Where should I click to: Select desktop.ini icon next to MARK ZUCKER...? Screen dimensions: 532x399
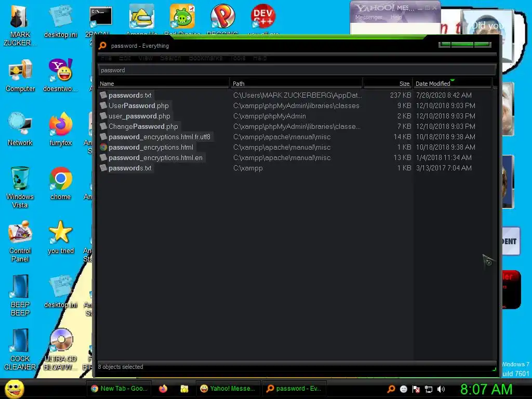click(61, 17)
